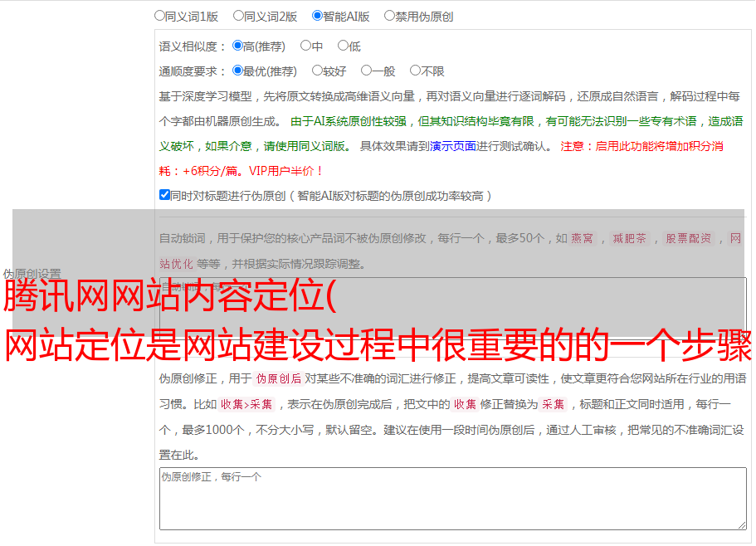Click the 收集>采集 example rule
Screen dimensions: 756x546
246,404
